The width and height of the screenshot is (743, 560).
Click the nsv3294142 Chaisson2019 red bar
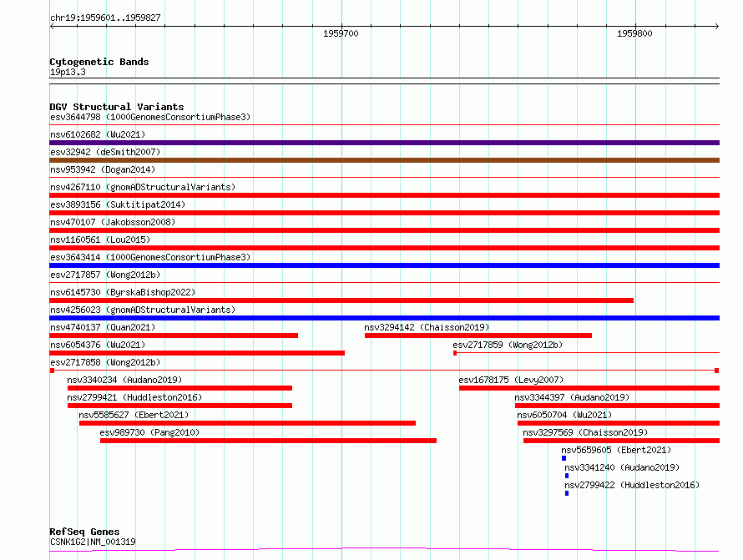(x=478, y=335)
